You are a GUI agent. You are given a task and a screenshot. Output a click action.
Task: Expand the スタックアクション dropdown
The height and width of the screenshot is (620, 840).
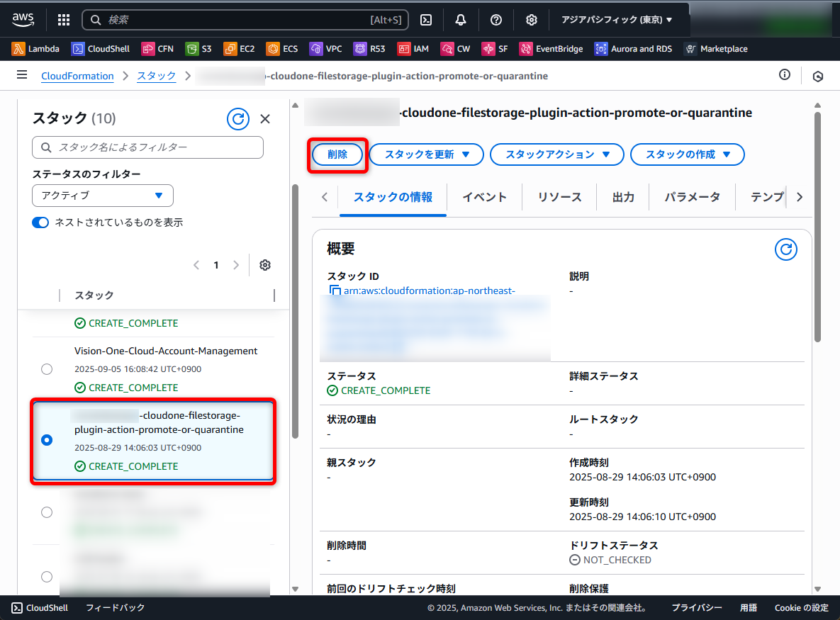click(557, 154)
